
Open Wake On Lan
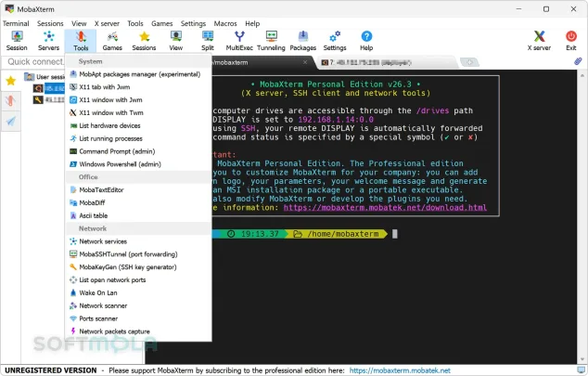138,292
